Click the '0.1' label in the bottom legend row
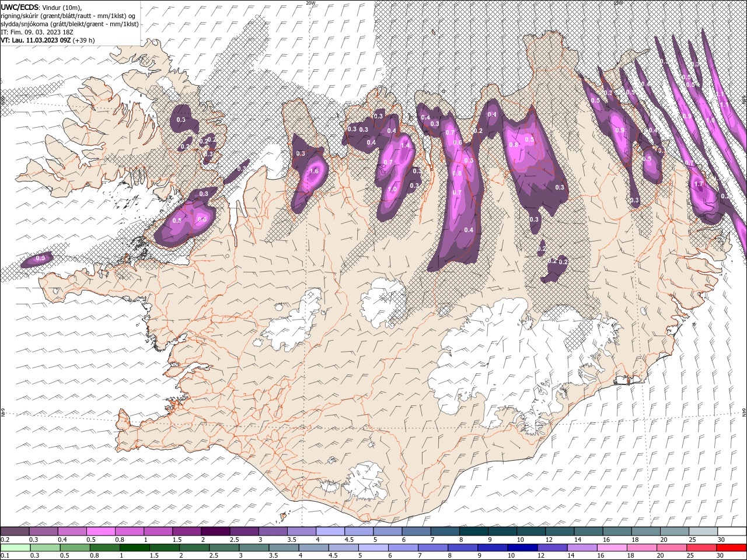This screenshot has width=747, height=560. click(5, 556)
